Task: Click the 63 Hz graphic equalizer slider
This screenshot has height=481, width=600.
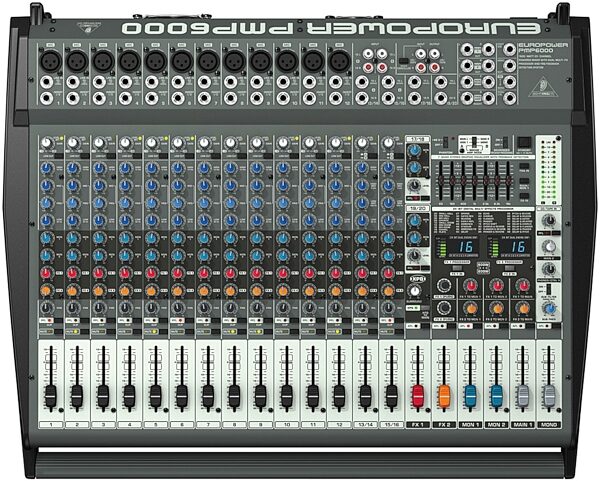Action: (441, 179)
